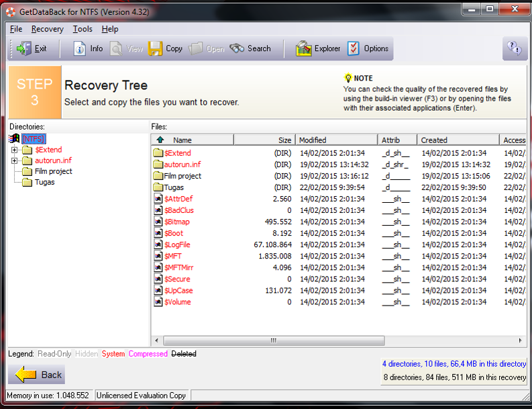Click the Memory in use status entry
Image resolution: width=532 pixels, height=409 pixels.
(x=48, y=396)
